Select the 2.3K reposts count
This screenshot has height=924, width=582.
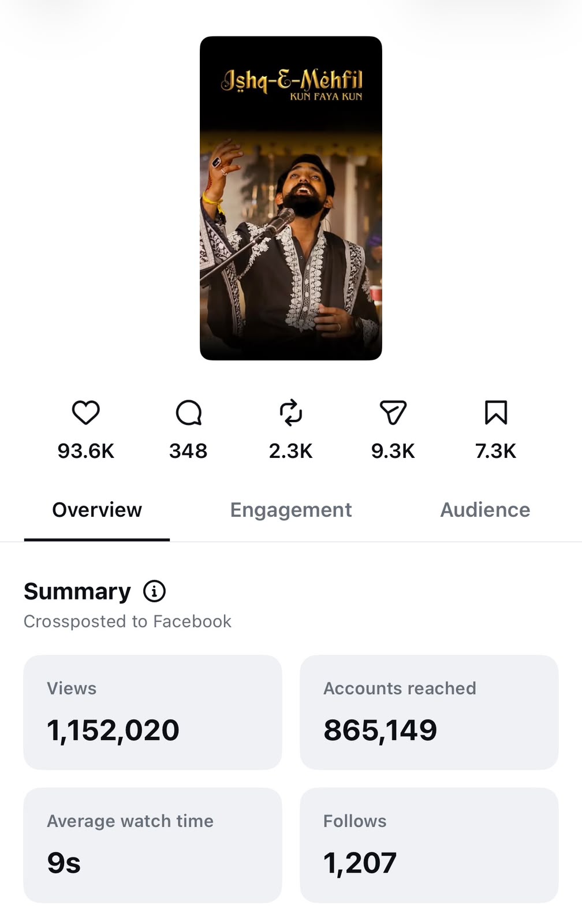pos(291,451)
